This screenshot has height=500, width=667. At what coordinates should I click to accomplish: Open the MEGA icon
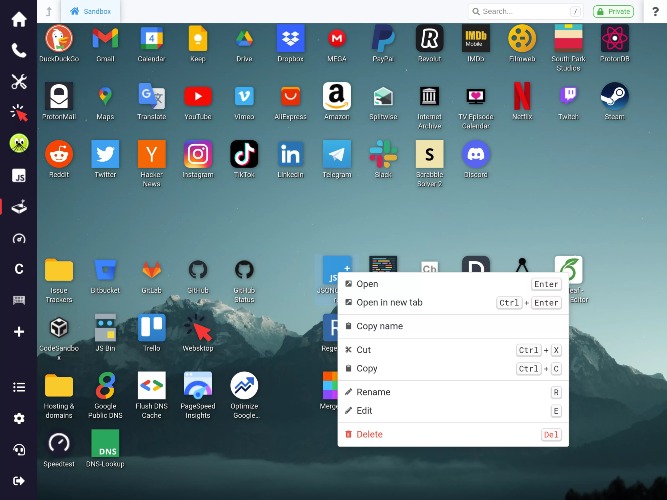coord(337,38)
